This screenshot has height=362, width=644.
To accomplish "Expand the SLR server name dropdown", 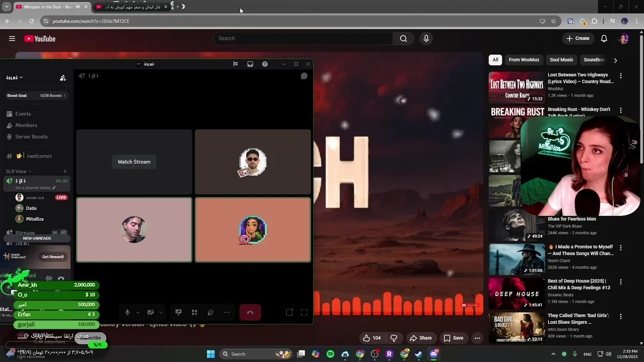I will pyautogui.click(x=15, y=78).
